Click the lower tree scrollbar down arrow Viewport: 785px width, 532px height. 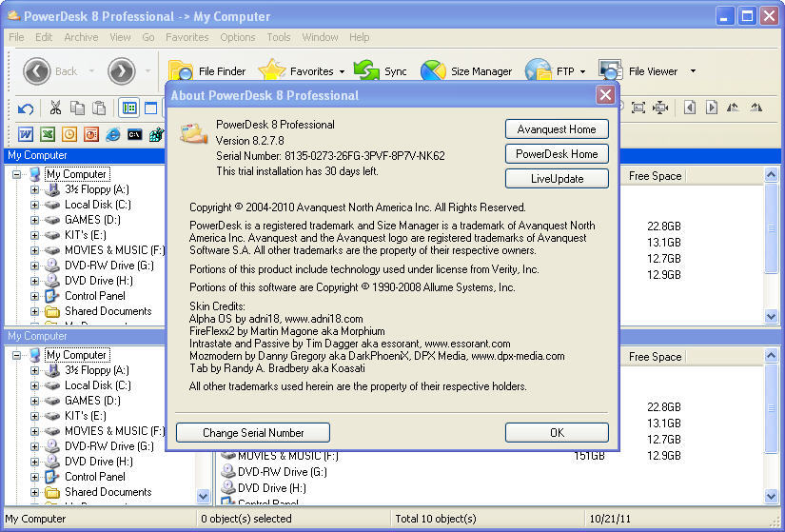(x=203, y=497)
